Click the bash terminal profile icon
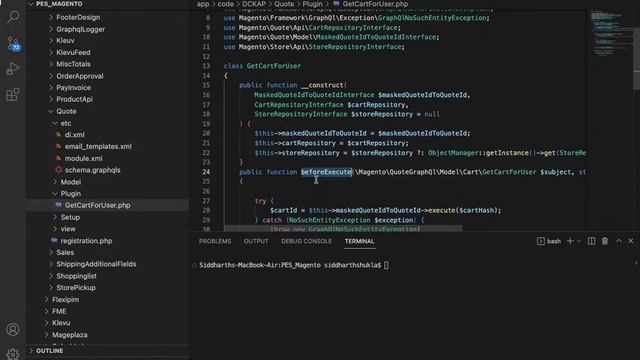Viewport: 640px width, 360px height. pos(540,241)
